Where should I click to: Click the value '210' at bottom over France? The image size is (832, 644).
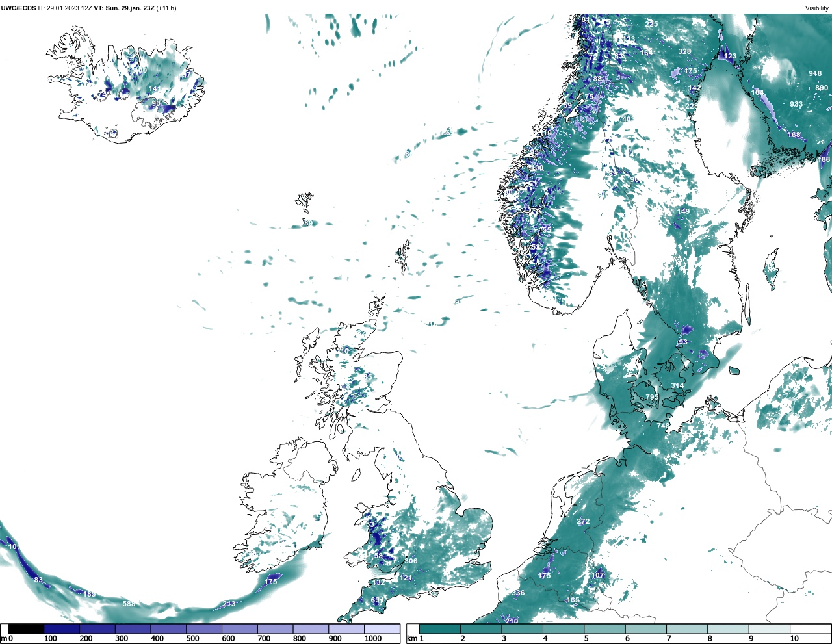point(512,621)
